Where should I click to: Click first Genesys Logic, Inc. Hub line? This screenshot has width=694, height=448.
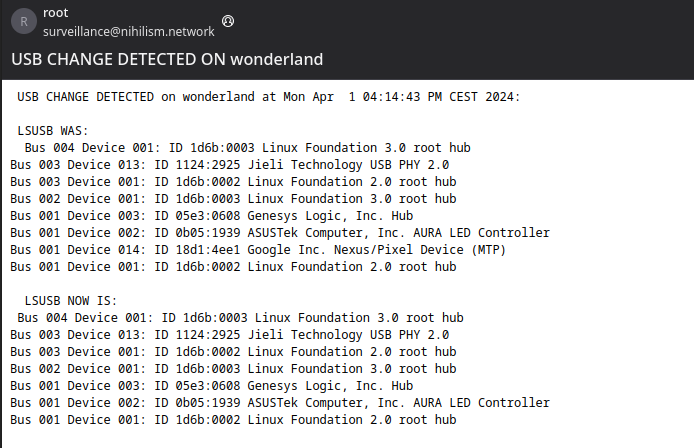click(x=211, y=216)
